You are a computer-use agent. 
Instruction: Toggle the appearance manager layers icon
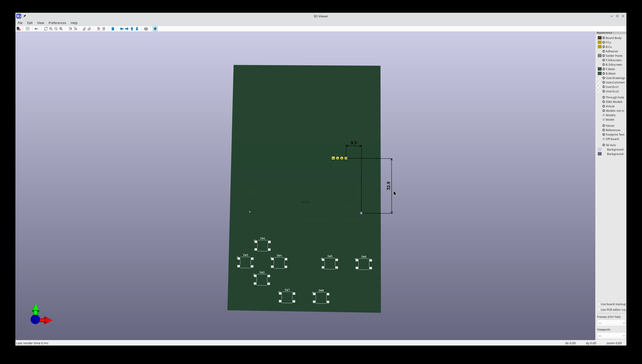(x=155, y=29)
